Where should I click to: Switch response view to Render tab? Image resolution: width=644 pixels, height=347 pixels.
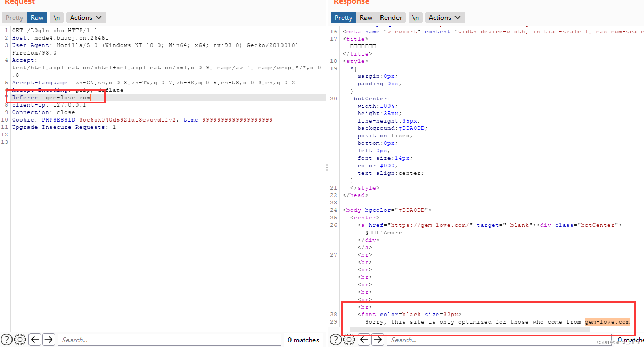click(x=391, y=18)
